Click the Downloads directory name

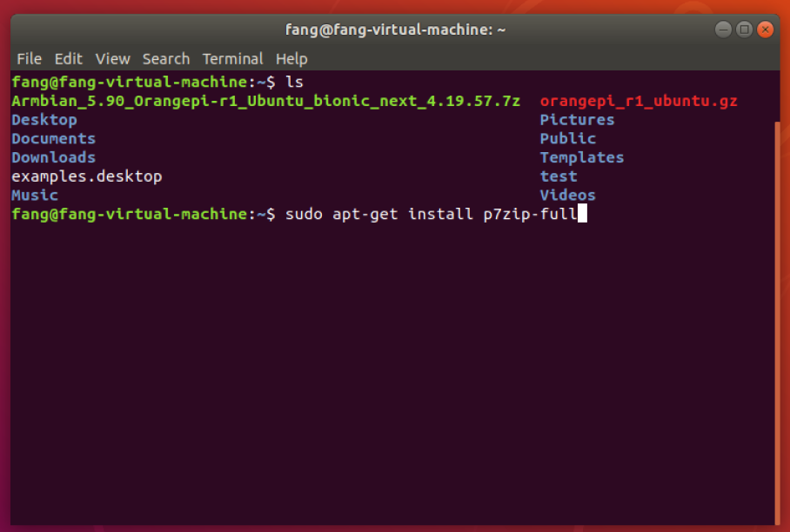53,157
